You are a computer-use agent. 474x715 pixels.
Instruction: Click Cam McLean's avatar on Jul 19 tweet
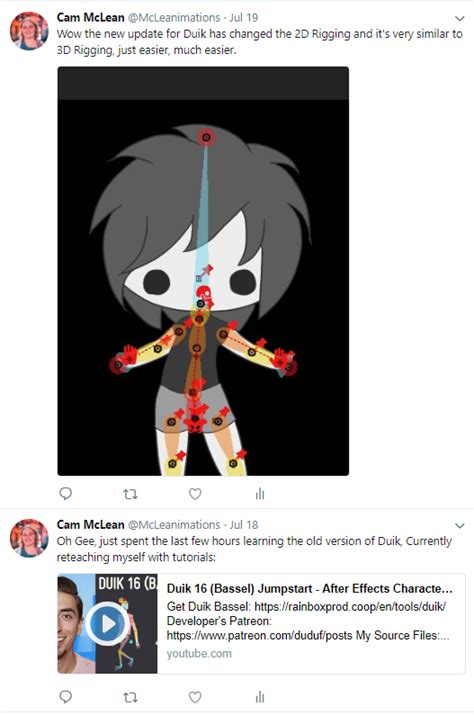[x=29, y=31]
